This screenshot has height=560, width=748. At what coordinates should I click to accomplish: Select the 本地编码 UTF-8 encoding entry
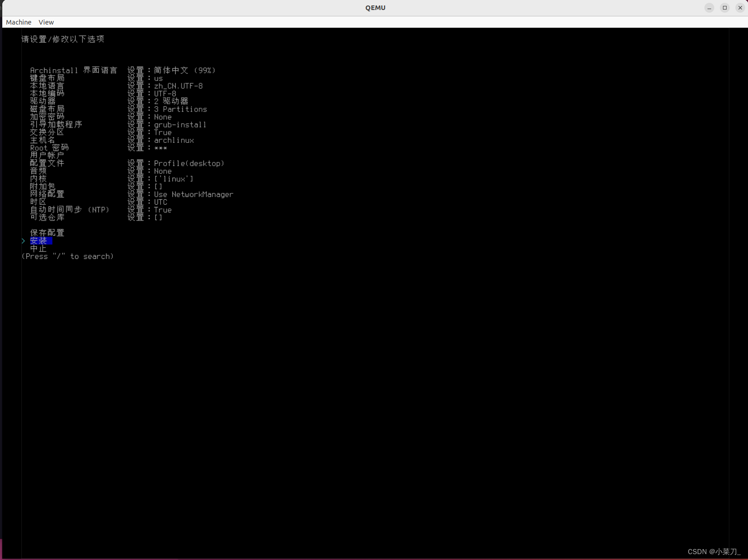click(47, 93)
